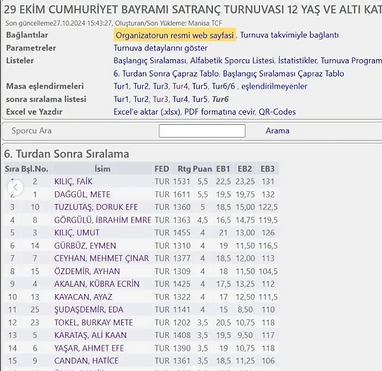Open player ŞUDAŞDEMİR, EDA

pyautogui.click(x=89, y=310)
